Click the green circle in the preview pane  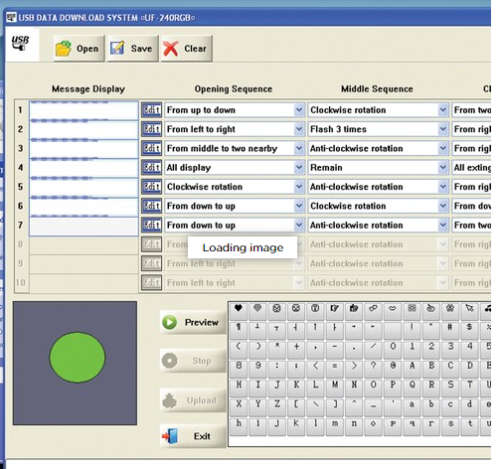pyautogui.click(x=77, y=357)
